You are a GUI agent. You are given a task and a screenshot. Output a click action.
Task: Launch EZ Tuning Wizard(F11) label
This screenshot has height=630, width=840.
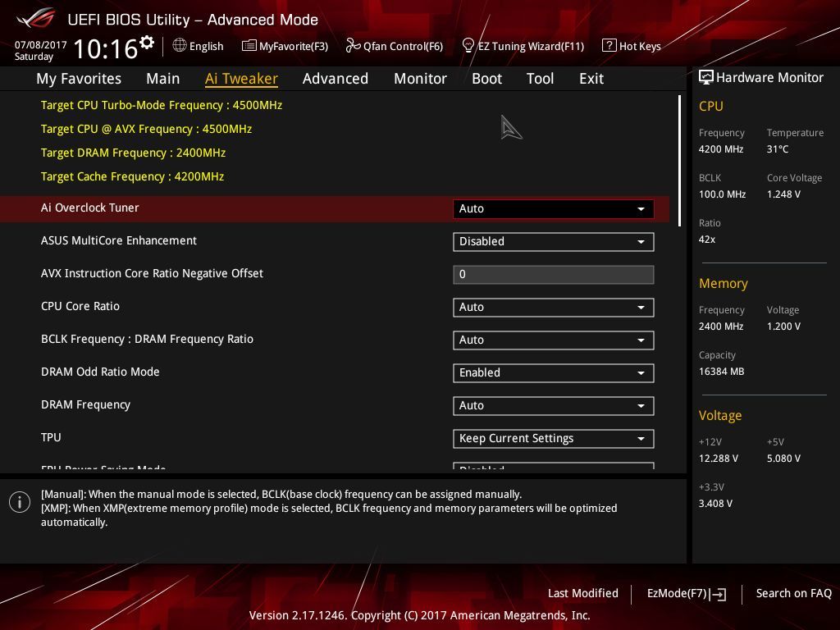click(x=531, y=46)
